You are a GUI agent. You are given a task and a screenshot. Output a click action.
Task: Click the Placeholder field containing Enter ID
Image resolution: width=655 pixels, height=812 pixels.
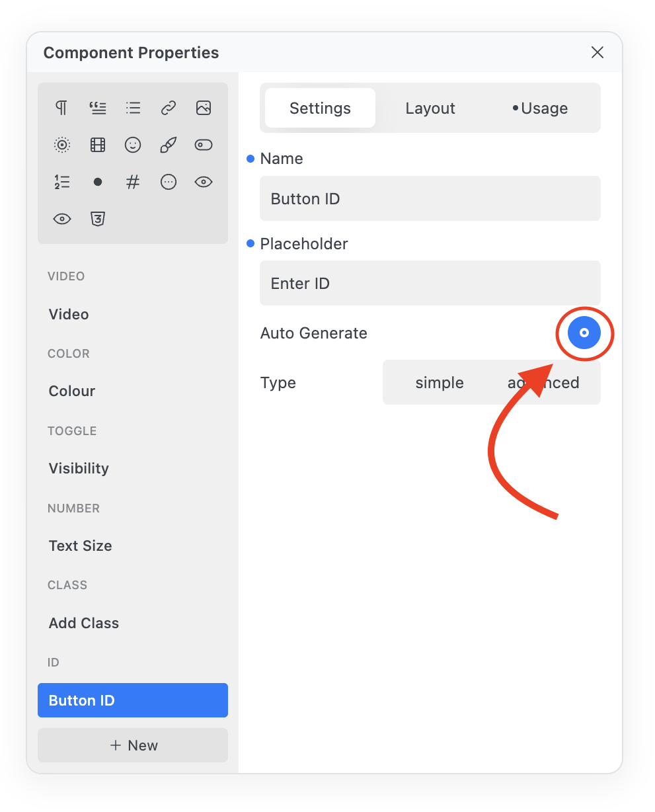tap(430, 284)
